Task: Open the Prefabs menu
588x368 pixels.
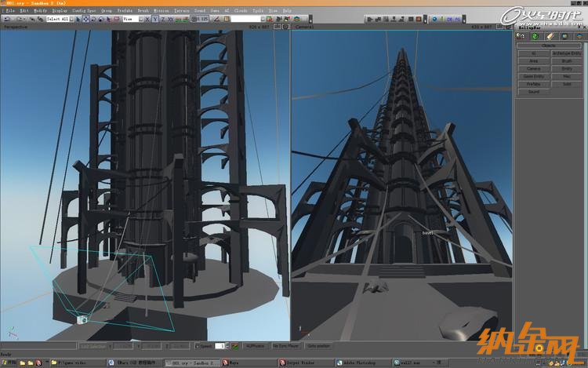Action: tap(124, 10)
